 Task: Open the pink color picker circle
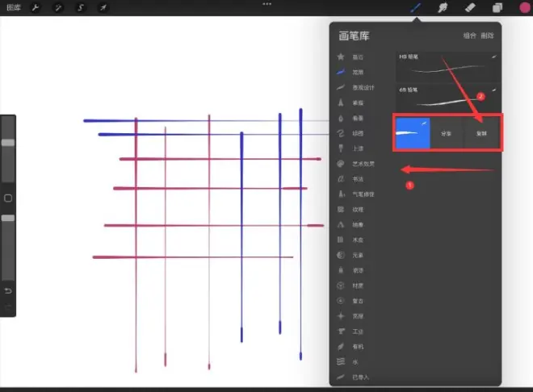[x=525, y=7]
